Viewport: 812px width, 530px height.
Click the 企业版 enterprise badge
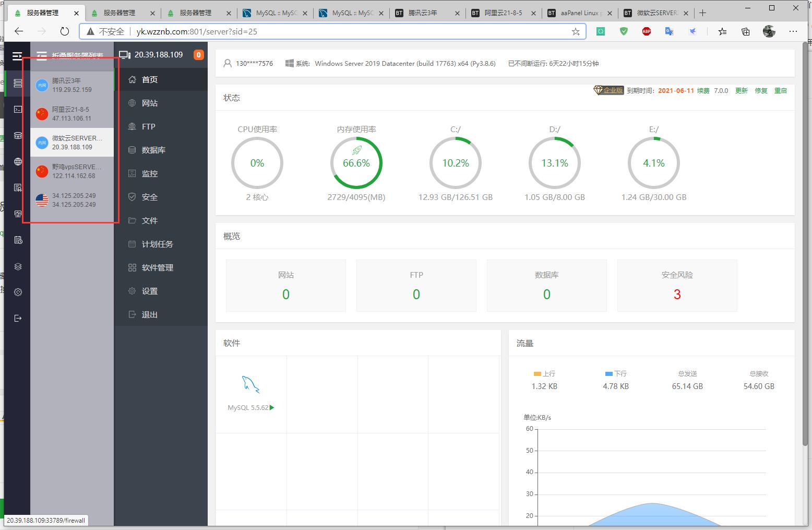(x=608, y=90)
